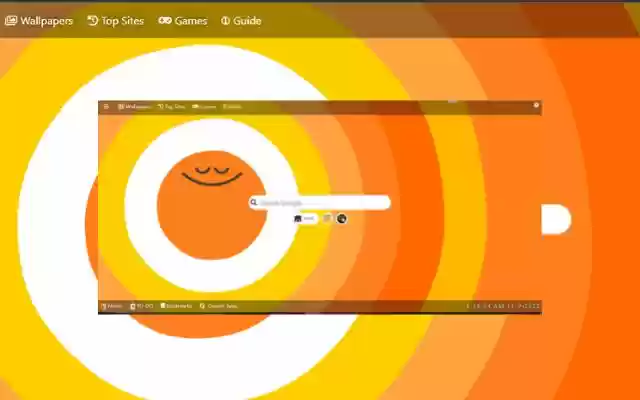Open Bookmarks in the preview window bottom bar

pyautogui.click(x=176, y=306)
